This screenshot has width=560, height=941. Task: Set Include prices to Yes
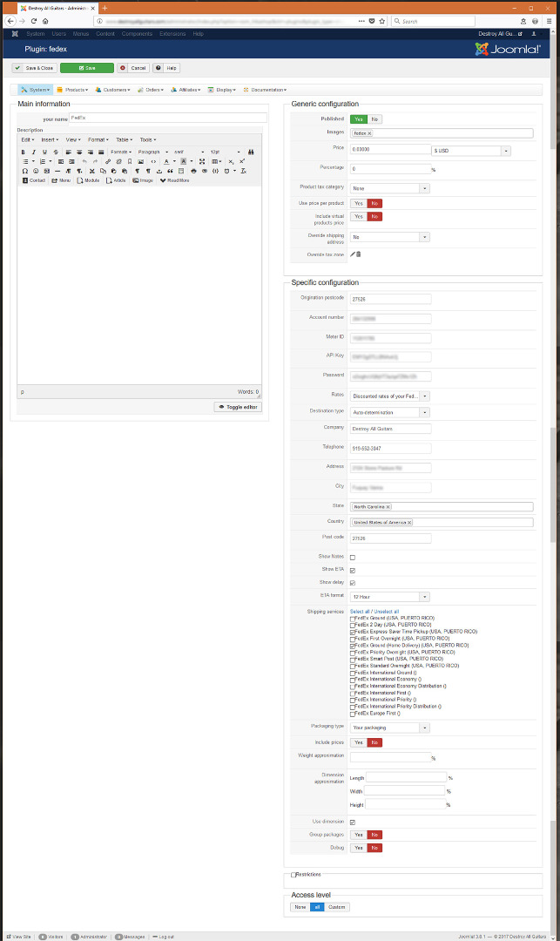pyautogui.click(x=359, y=742)
